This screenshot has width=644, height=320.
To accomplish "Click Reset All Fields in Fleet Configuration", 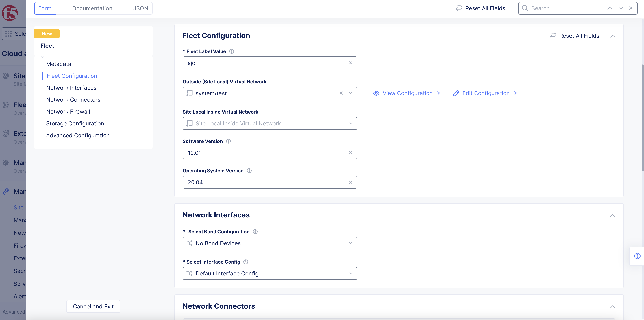I will [575, 36].
